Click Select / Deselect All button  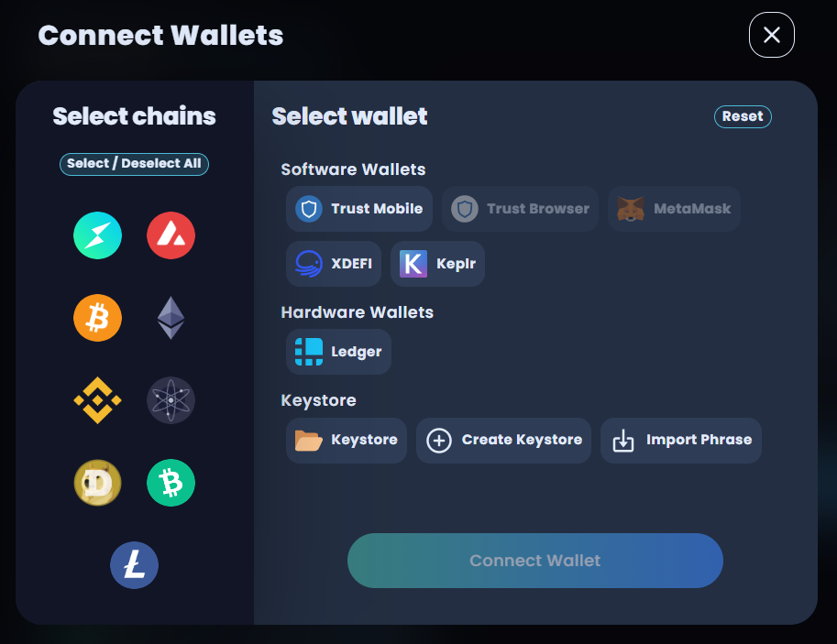tap(134, 164)
